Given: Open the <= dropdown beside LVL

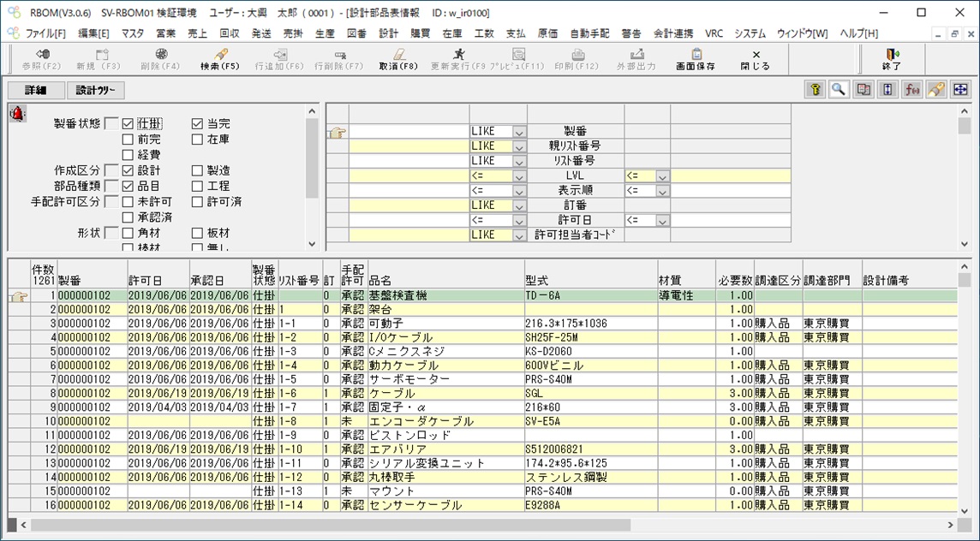Looking at the screenshot, I should (518, 175).
